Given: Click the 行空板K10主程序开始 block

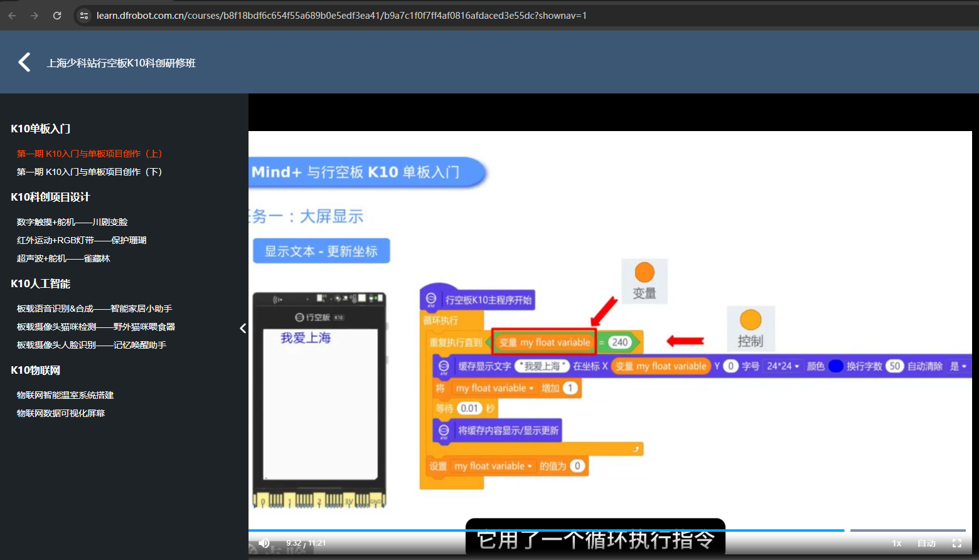Looking at the screenshot, I should click(x=478, y=299).
